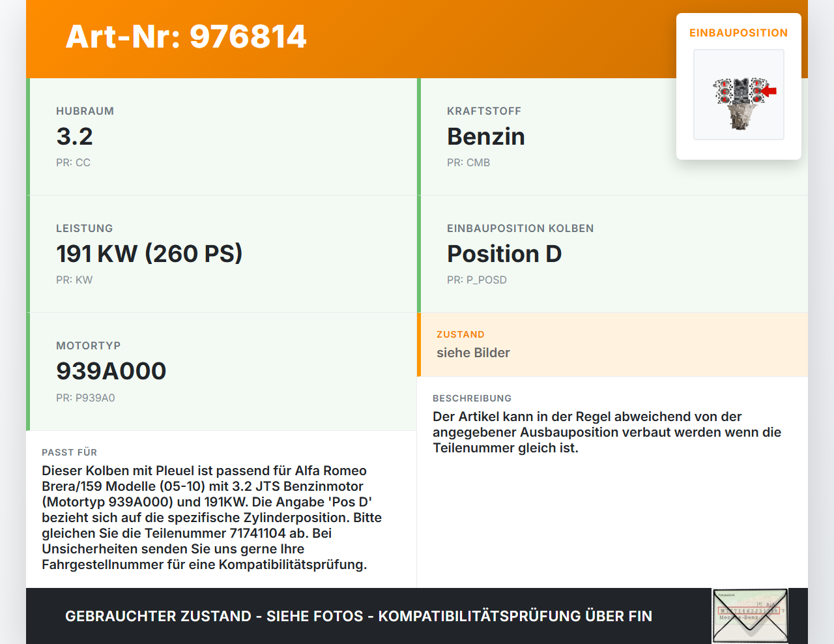Click the Kraftstoff value Benzin
834x644 pixels.
point(485,137)
